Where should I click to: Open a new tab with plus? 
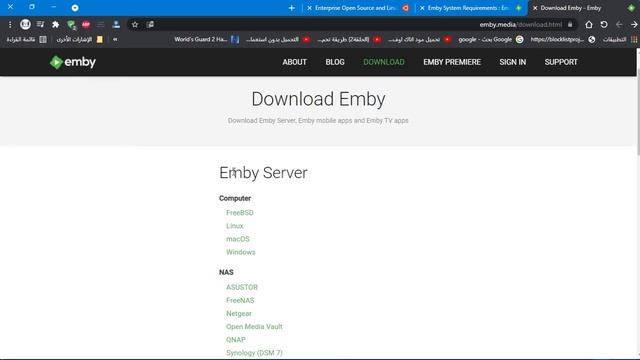(291, 8)
